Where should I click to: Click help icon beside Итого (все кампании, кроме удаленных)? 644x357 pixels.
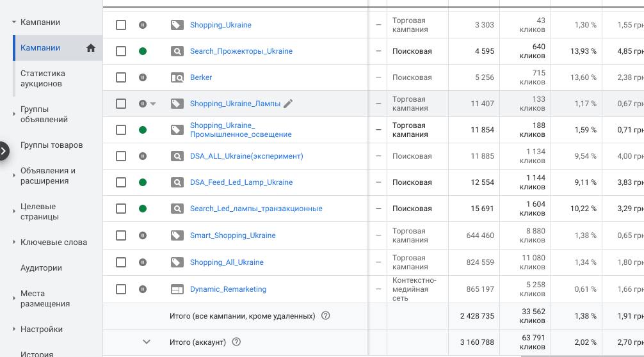pyautogui.click(x=325, y=315)
